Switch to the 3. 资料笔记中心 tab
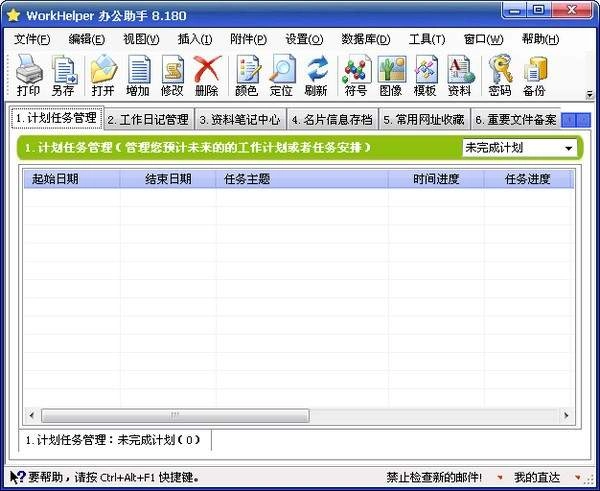600x491 pixels. click(x=240, y=120)
